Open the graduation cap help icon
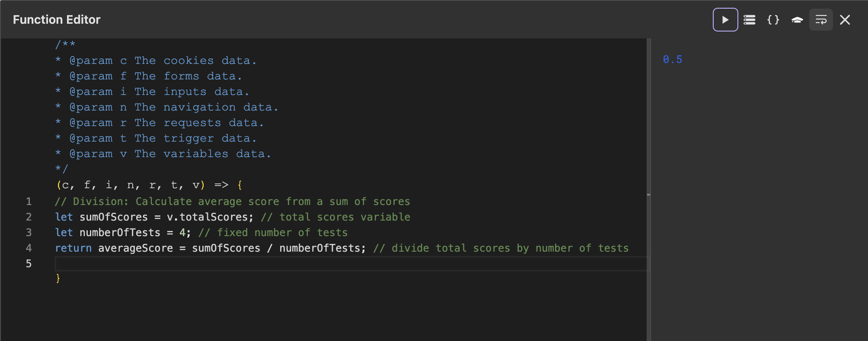Viewport: 868px width, 341px height. point(797,20)
